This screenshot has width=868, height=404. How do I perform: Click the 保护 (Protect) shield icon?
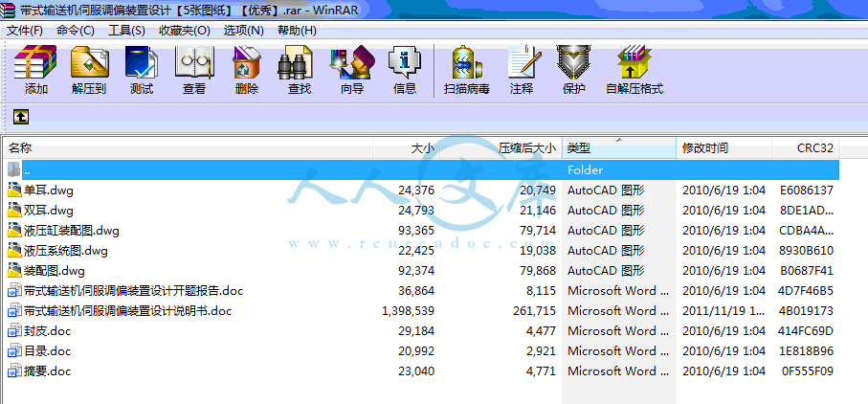click(x=573, y=62)
